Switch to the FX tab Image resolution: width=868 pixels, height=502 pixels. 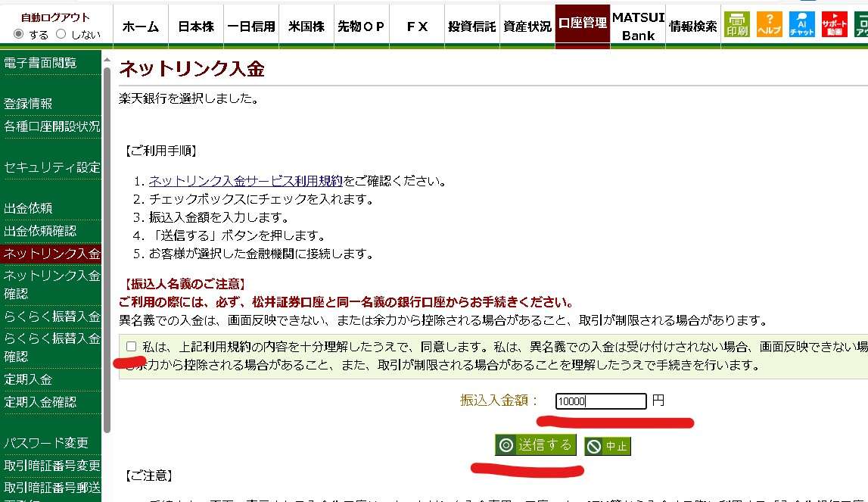(417, 26)
